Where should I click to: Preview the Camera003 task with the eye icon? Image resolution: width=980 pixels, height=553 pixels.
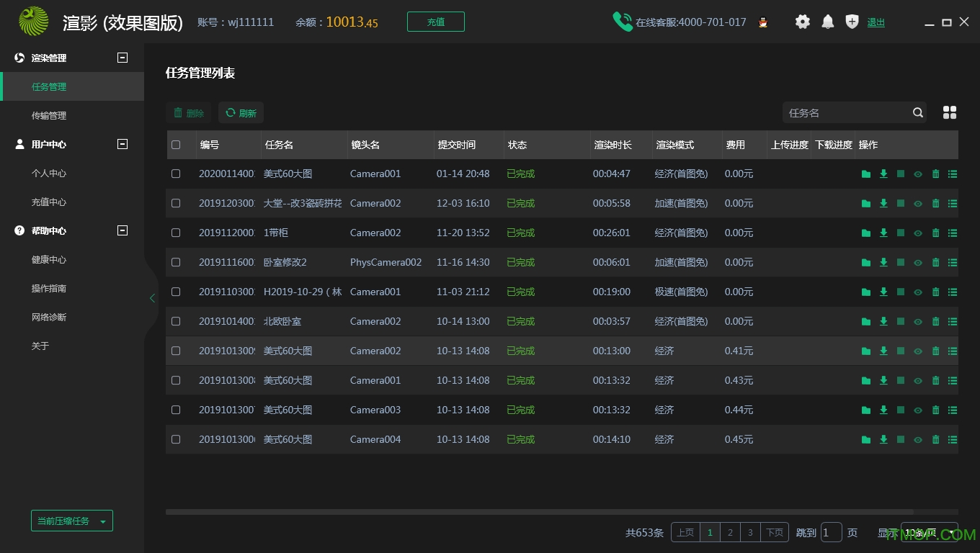tap(918, 410)
